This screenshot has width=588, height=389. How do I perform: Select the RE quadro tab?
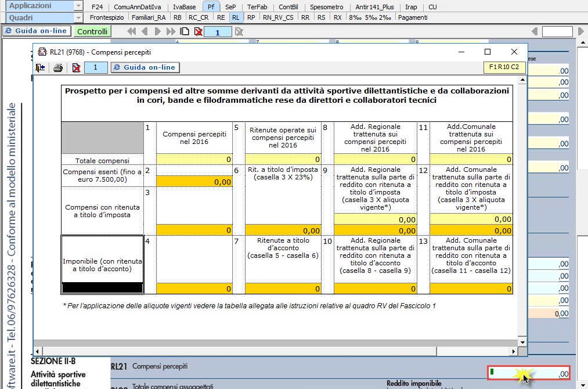pos(221,17)
